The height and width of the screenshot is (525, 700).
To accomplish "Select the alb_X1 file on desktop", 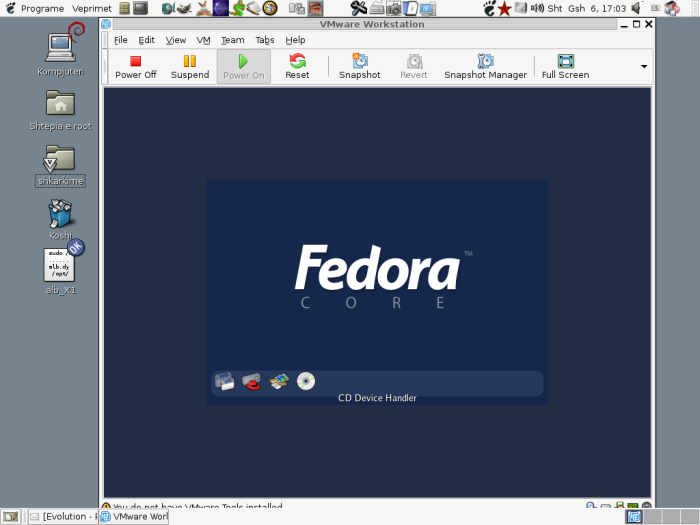I will click(61, 268).
